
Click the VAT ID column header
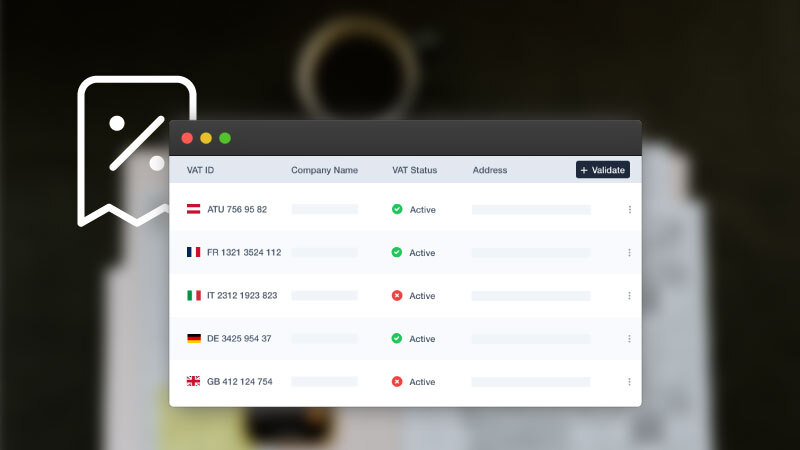coord(200,170)
